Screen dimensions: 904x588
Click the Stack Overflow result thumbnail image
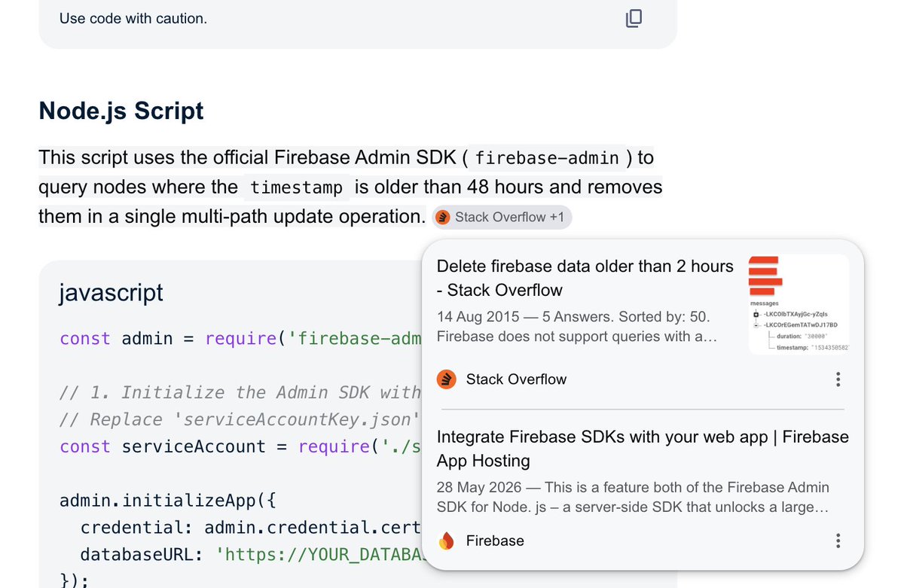pos(798,304)
